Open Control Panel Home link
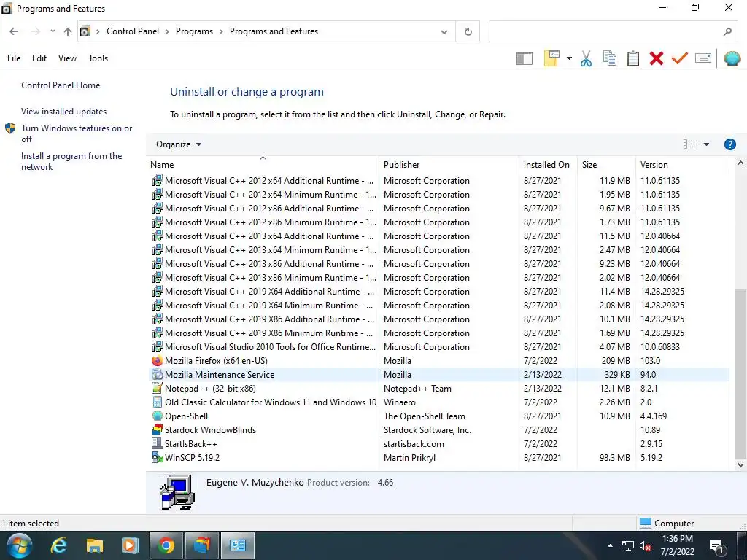The height and width of the screenshot is (560, 747). (61, 85)
